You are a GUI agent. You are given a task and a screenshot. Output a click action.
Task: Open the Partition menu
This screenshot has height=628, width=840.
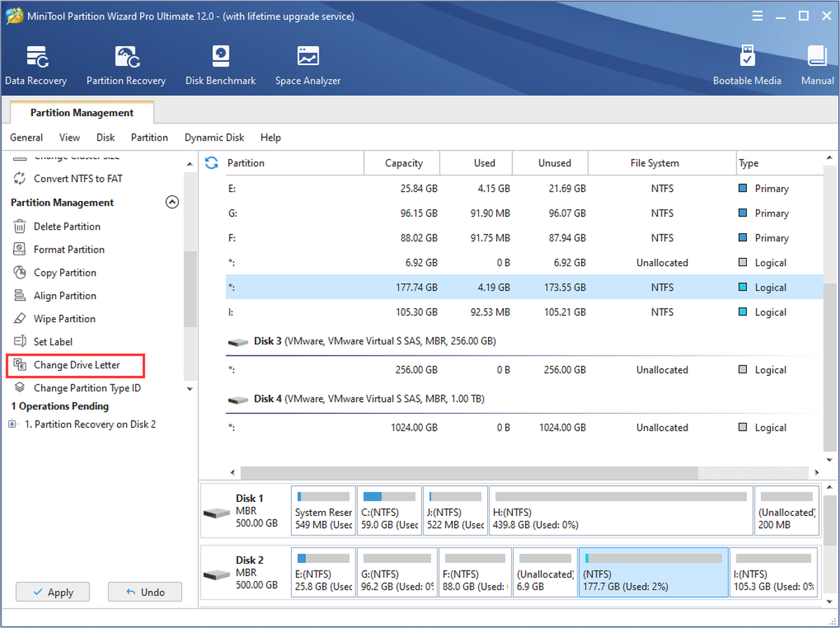coord(149,137)
